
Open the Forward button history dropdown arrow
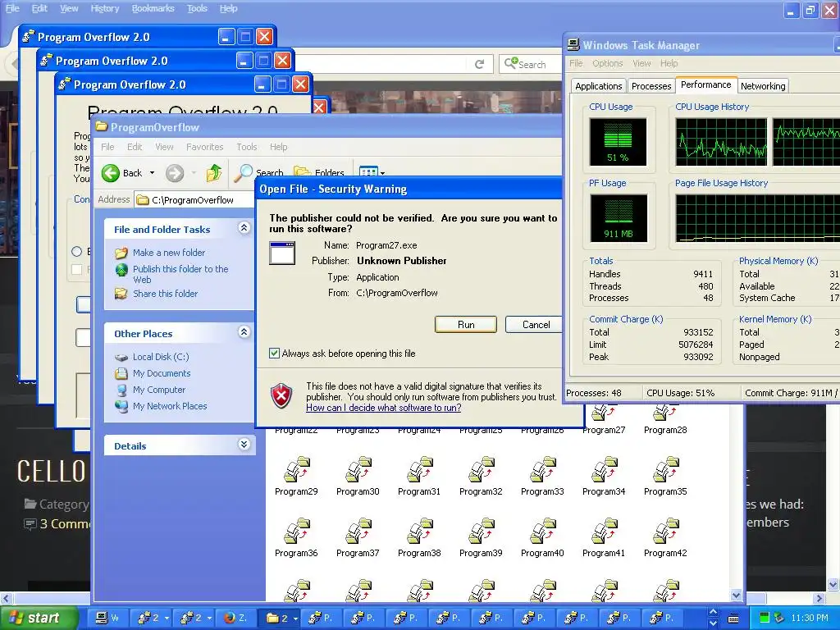pos(194,172)
